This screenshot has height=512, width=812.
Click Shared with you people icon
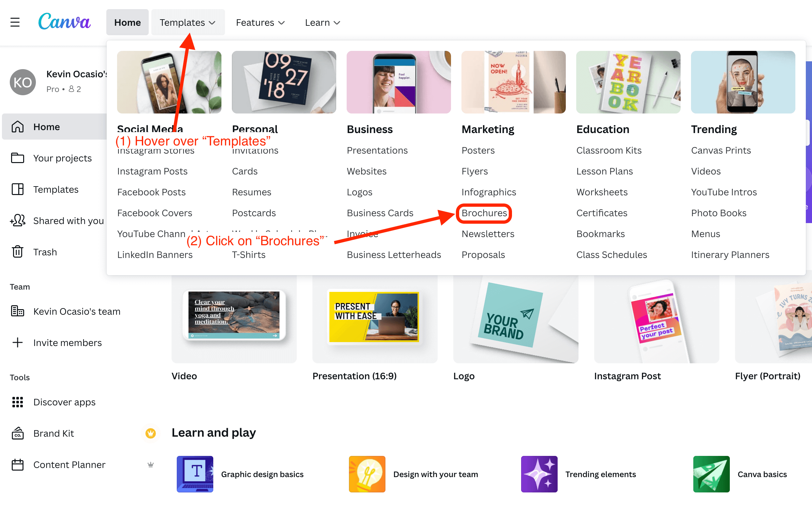(x=18, y=220)
